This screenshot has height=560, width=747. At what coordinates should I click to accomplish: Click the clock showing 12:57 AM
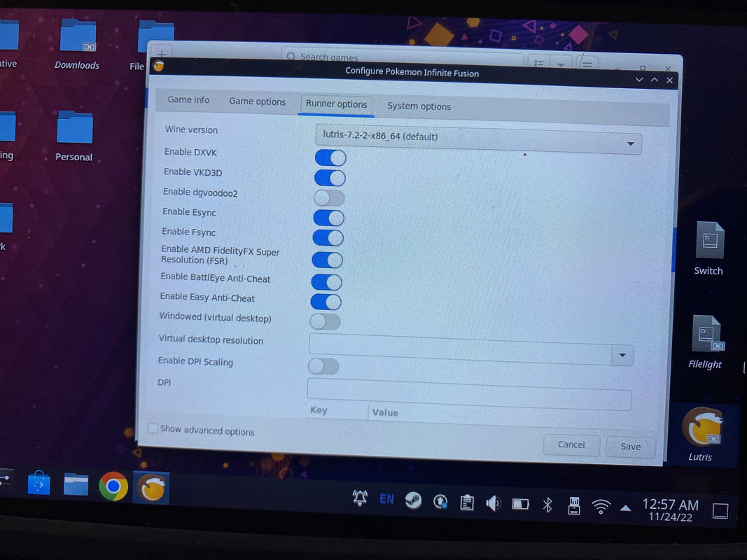(670, 510)
